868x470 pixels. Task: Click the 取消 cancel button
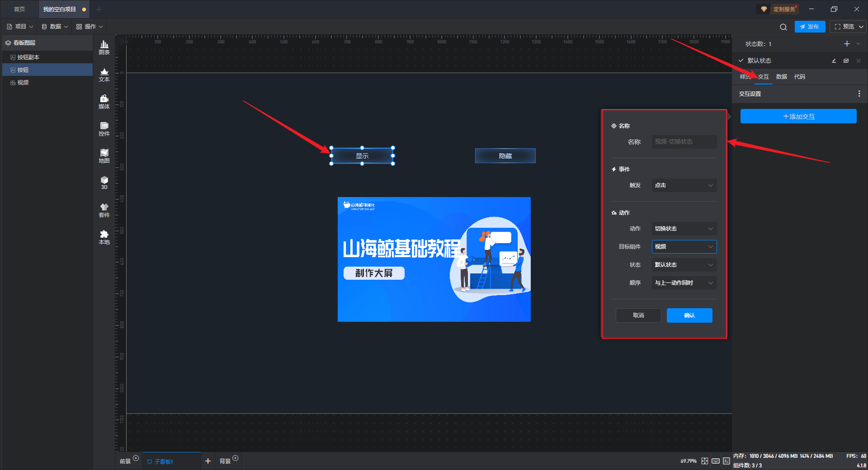click(x=638, y=315)
